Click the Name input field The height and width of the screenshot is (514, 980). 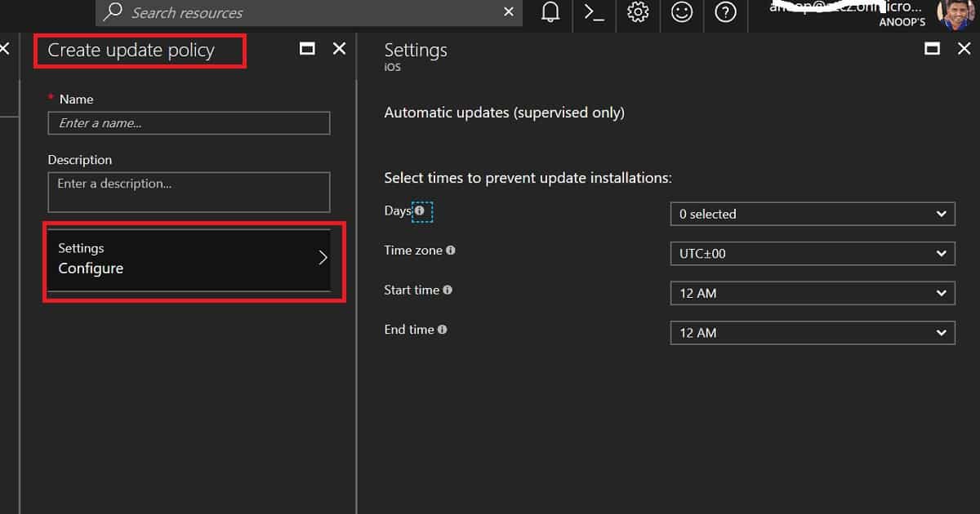189,123
